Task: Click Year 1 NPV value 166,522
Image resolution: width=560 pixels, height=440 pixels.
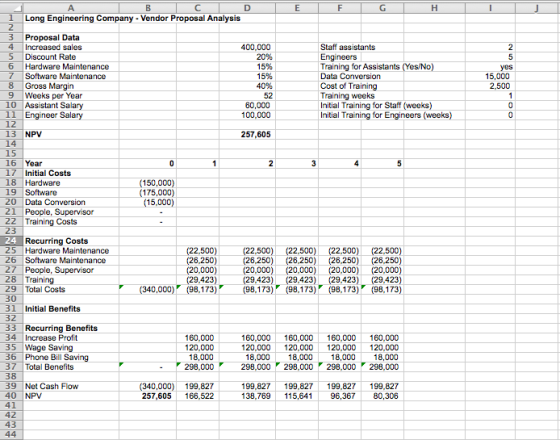Action: [x=199, y=396]
